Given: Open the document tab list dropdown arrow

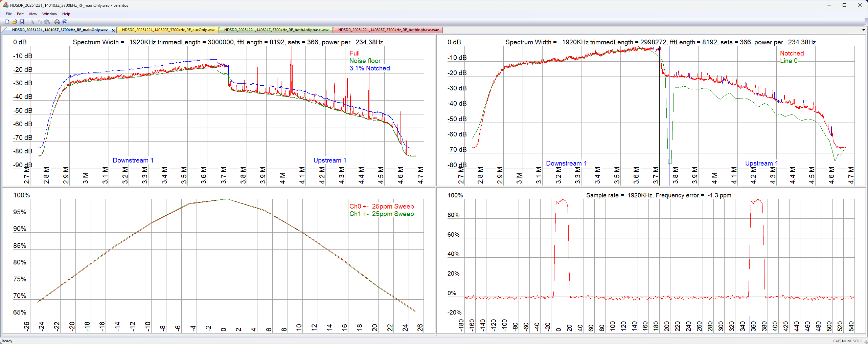Looking at the screenshot, I should (864, 30).
